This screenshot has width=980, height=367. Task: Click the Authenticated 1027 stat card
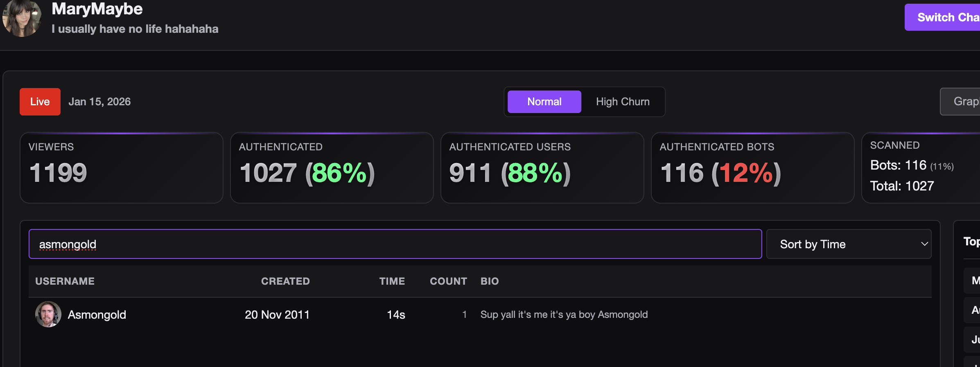click(x=332, y=168)
